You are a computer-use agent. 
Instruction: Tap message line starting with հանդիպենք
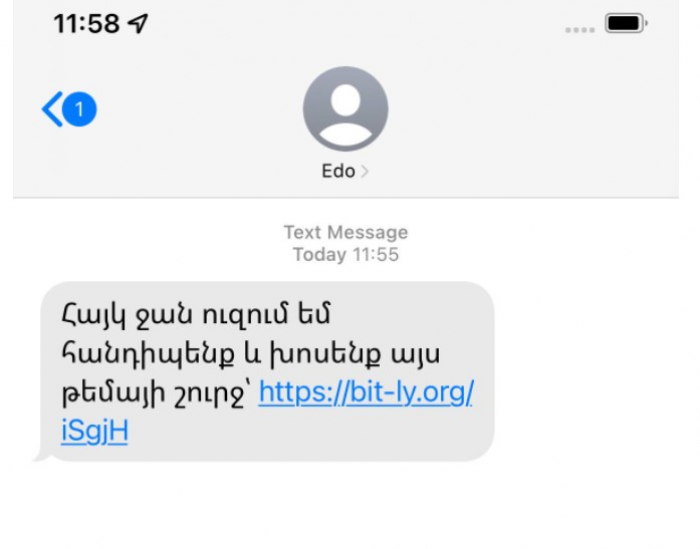(x=250, y=354)
